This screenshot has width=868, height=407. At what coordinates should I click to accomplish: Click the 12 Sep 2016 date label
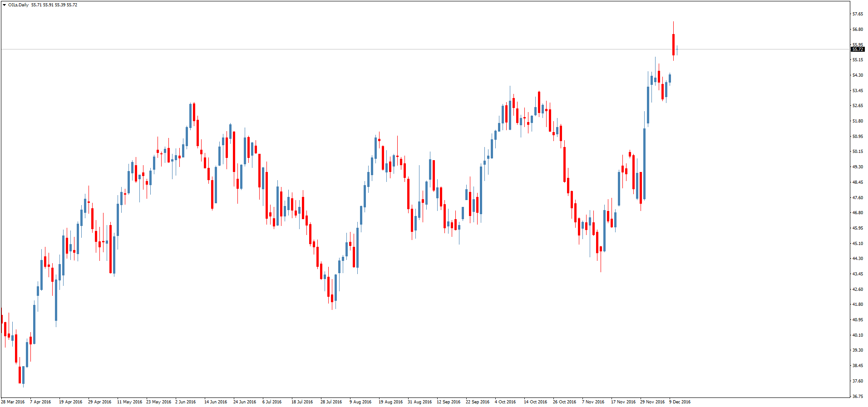coord(449,402)
